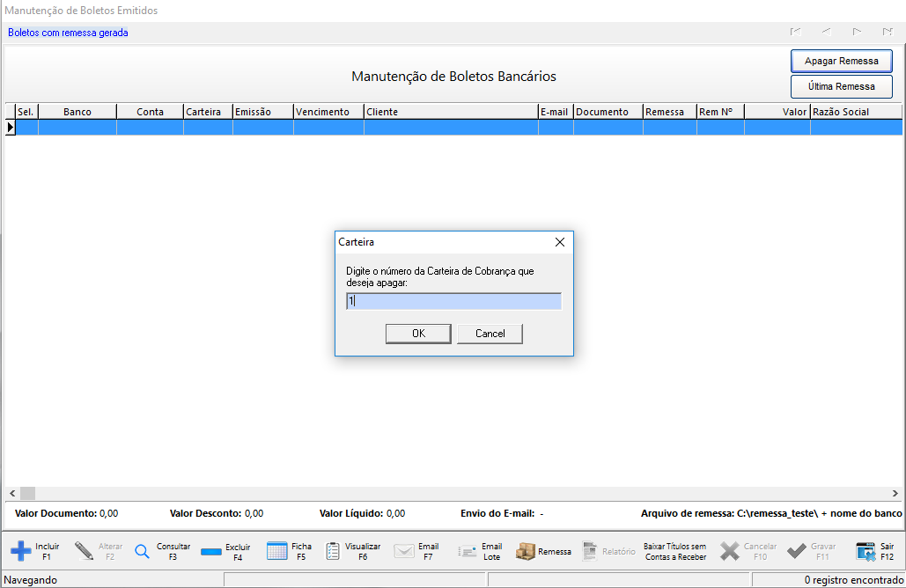Click 'Envio do E-mail:' label

pos(497,513)
